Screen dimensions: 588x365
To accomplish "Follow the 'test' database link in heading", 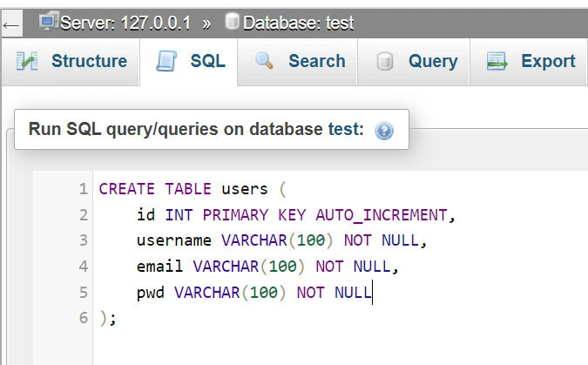I will coord(342,130).
